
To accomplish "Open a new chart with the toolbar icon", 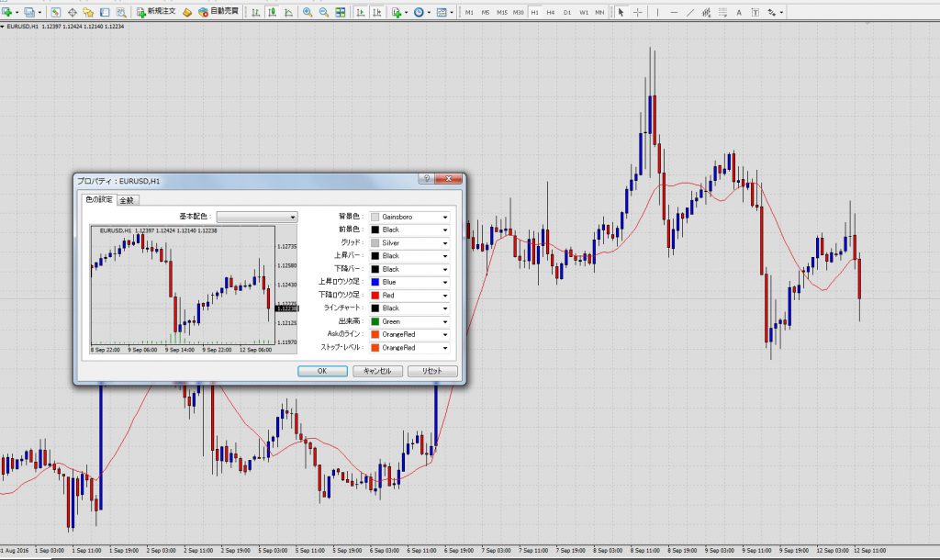I will (7, 12).
